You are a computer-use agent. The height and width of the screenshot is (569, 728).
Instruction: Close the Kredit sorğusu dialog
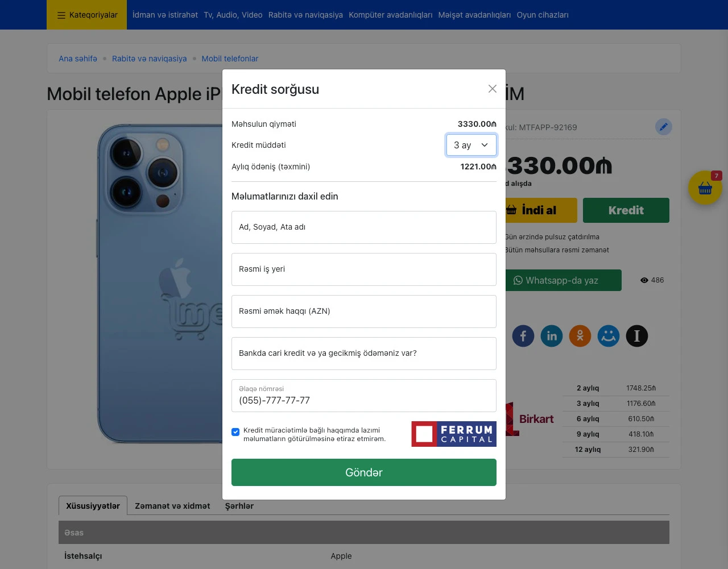point(493,89)
